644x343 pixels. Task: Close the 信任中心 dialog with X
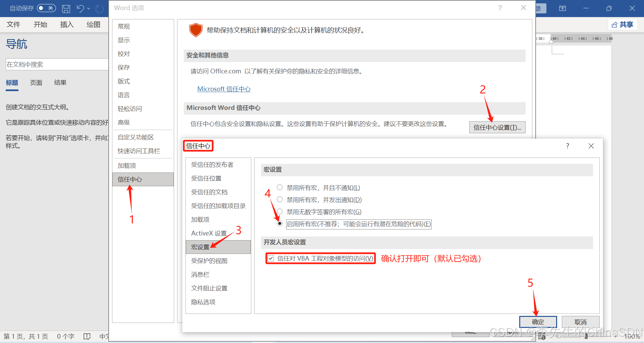point(591,146)
